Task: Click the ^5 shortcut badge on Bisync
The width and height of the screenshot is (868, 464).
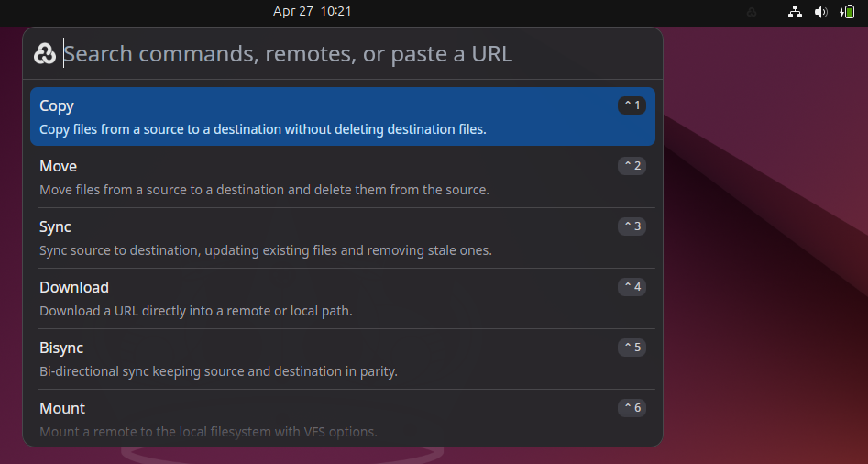Action: 632,348
